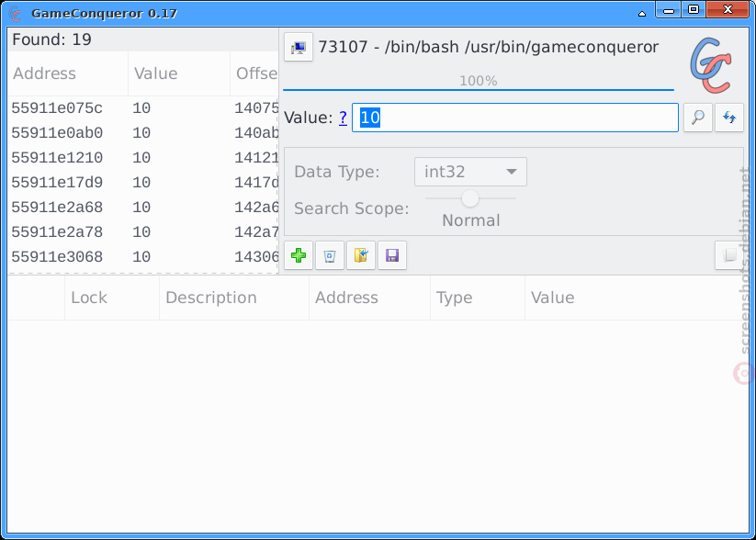Sort results by the Offset column header
Screen dimensions: 756x540
tap(254, 73)
